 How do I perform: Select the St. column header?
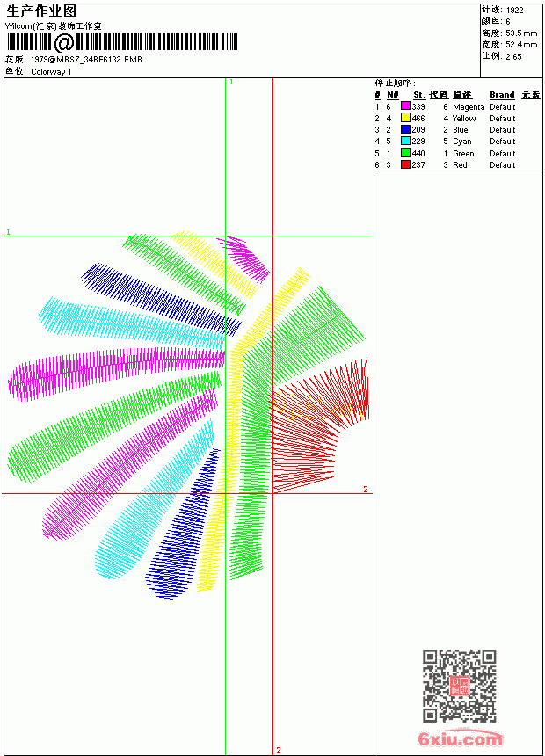point(419,95)
